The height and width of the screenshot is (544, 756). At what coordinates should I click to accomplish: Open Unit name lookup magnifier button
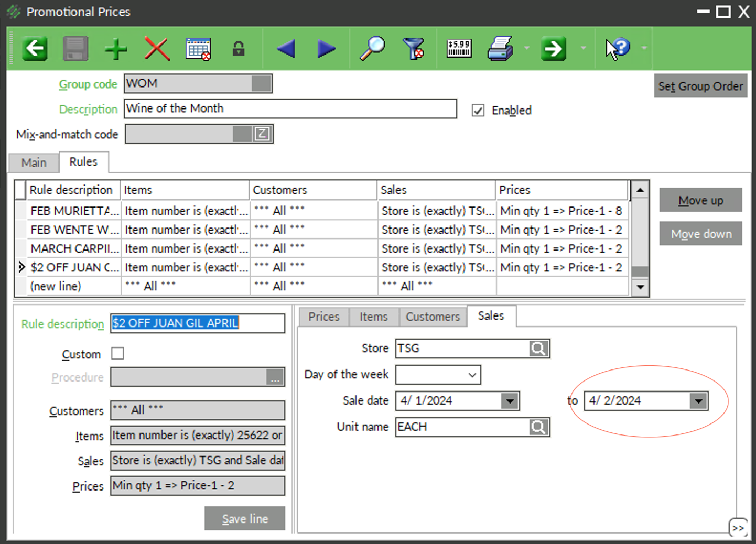click(538, 427)
